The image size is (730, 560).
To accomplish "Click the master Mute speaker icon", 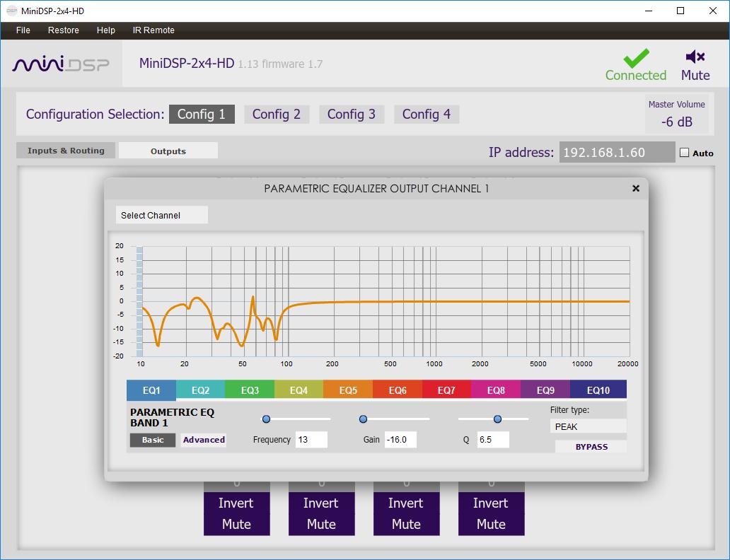I will [x=695, y=57].
